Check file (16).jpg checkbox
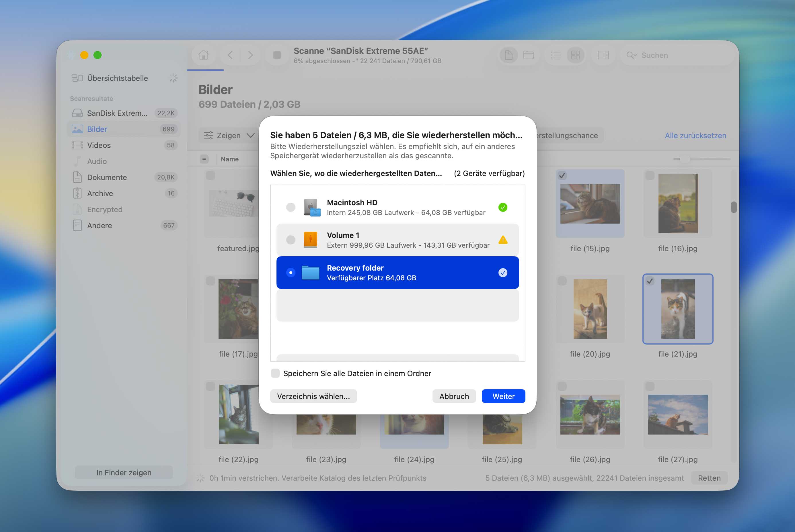This screenshot has width=795, height=532. pos(650,175)
